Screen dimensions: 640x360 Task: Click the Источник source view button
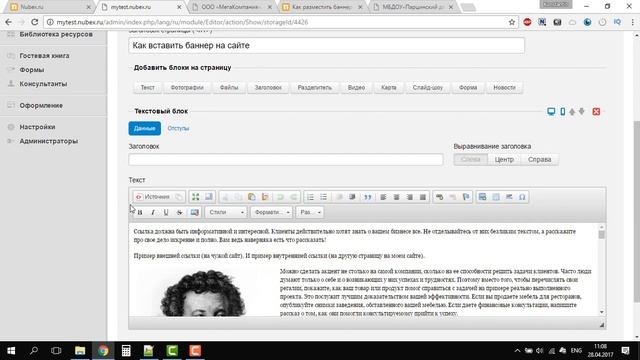coord(152,197)
